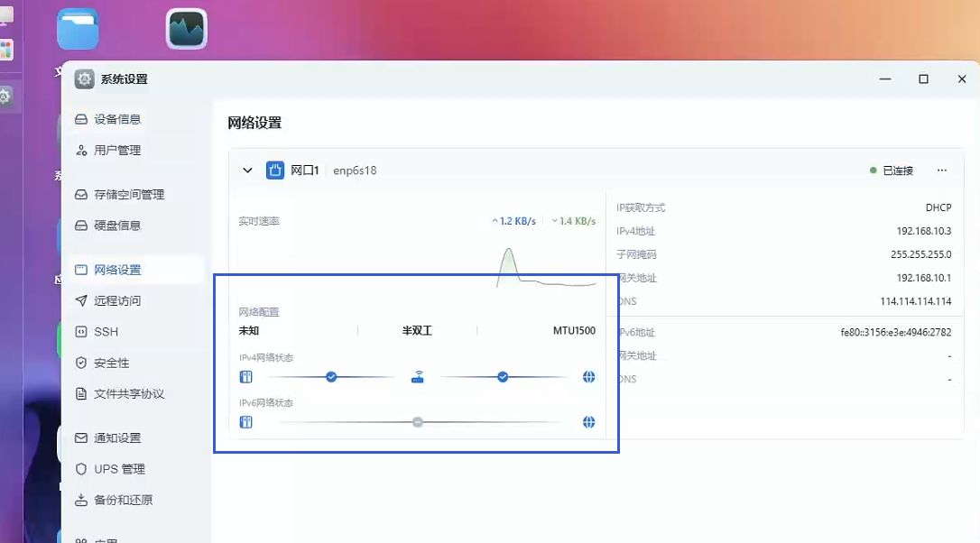Click the IPv6 NAS device icon
The height and width of the screenshot is (543, 980).
click(246, 422)
